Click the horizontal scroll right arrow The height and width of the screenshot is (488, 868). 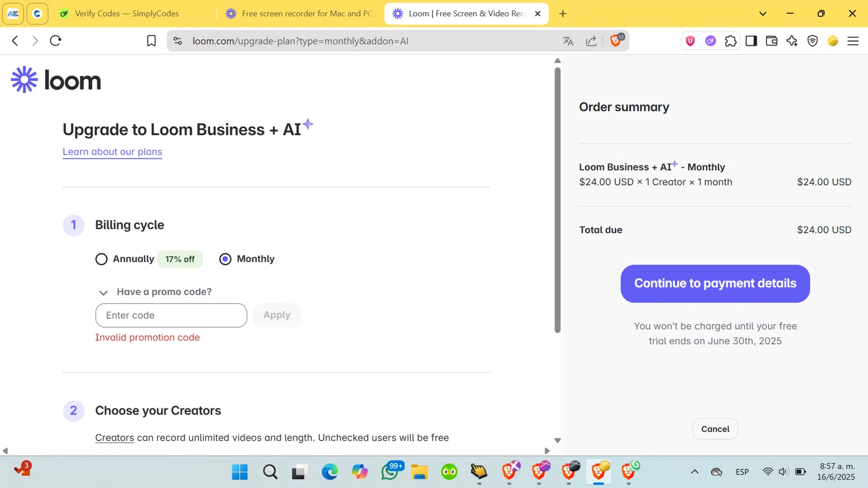547,451
